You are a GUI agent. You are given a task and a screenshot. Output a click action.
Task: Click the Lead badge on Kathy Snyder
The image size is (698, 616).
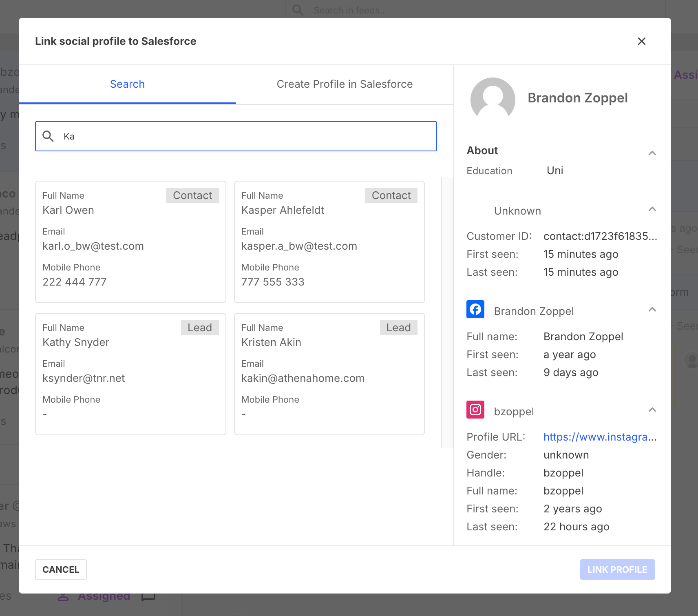coord(200,328)
